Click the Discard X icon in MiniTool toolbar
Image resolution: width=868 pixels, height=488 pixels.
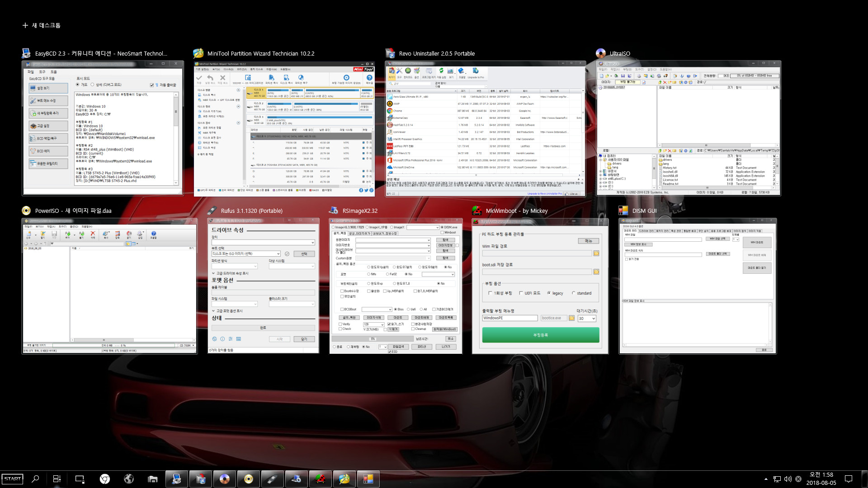(222, 78)
